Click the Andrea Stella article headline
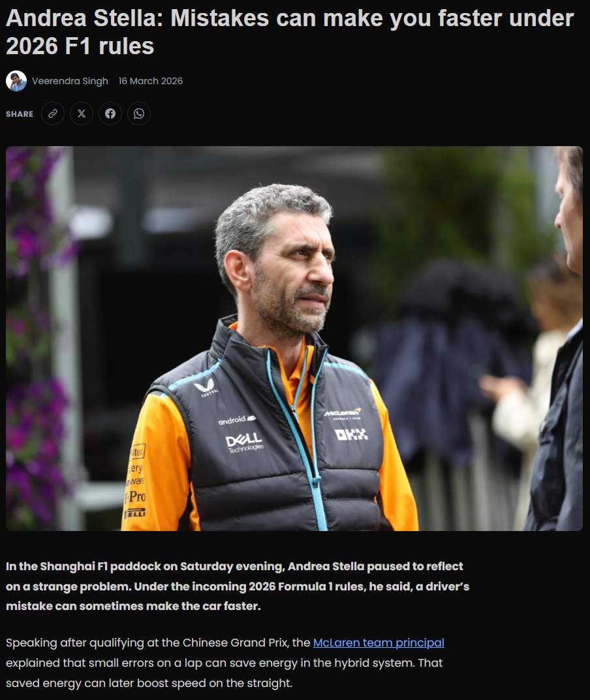Screen dimensions: 590x700 (x=289, y=32)
